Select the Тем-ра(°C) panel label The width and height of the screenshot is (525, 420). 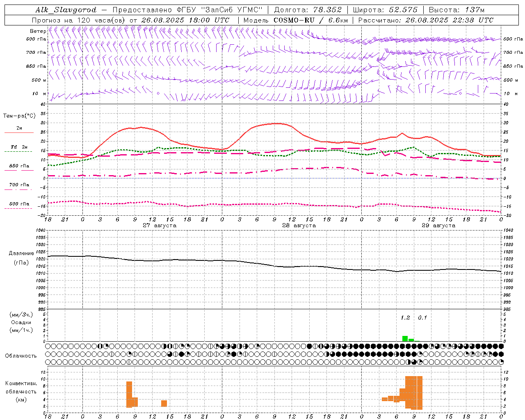pos(19,116)
